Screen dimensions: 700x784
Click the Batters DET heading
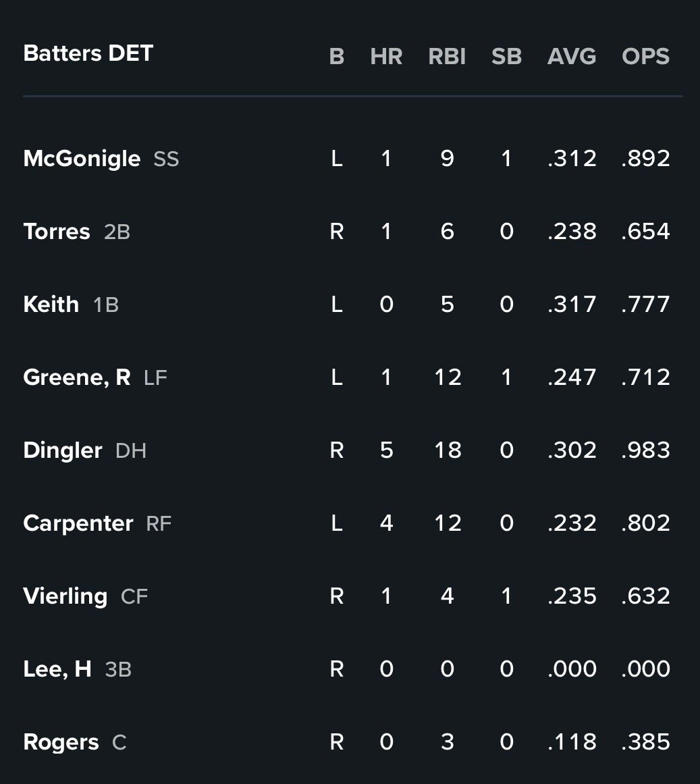pos(88,53)
